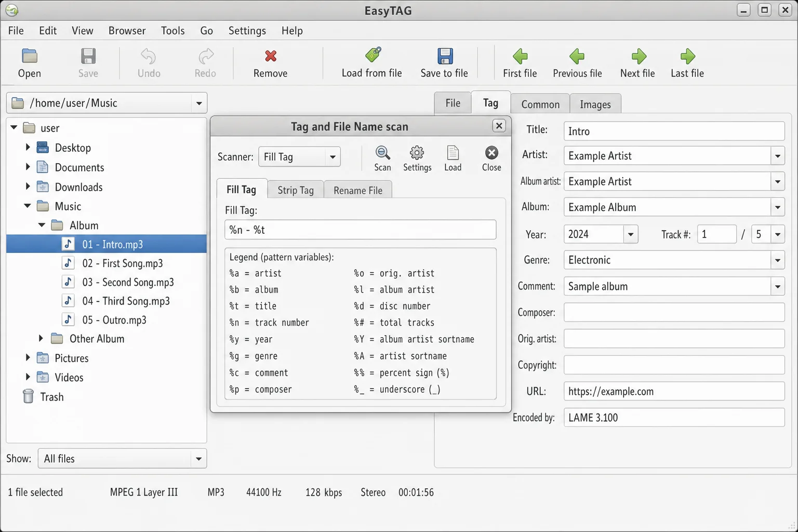Expand the Other Album folder node
This screenshot has width=798, height=532.
41,338
